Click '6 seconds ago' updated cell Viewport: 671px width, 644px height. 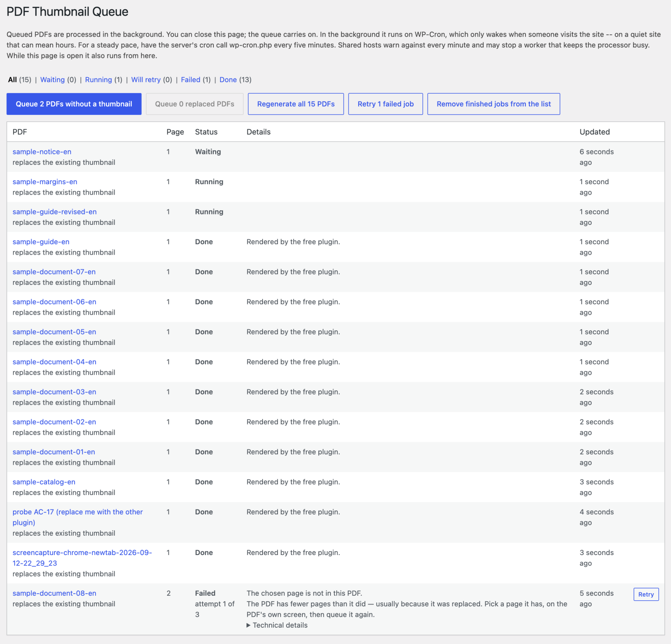tap(597, 157)
